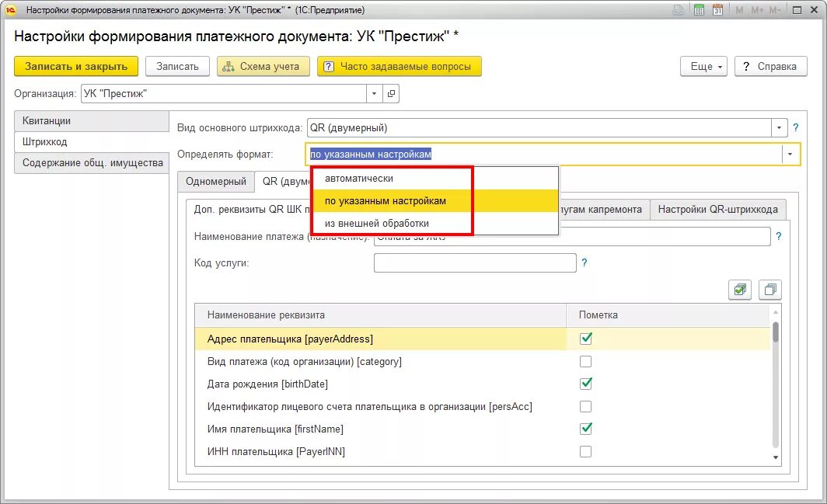Click the Организация field УК "Престиж"

click(x=224, y=94)
